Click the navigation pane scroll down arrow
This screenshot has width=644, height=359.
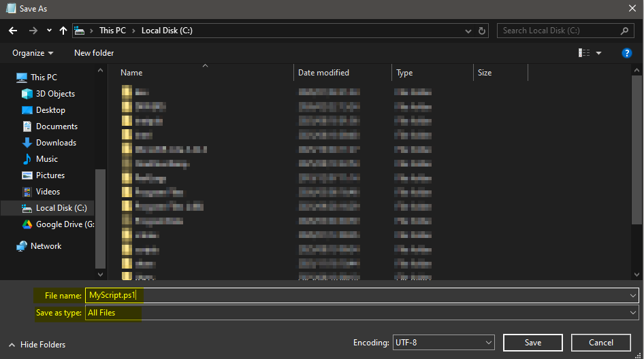coord(100,274)
